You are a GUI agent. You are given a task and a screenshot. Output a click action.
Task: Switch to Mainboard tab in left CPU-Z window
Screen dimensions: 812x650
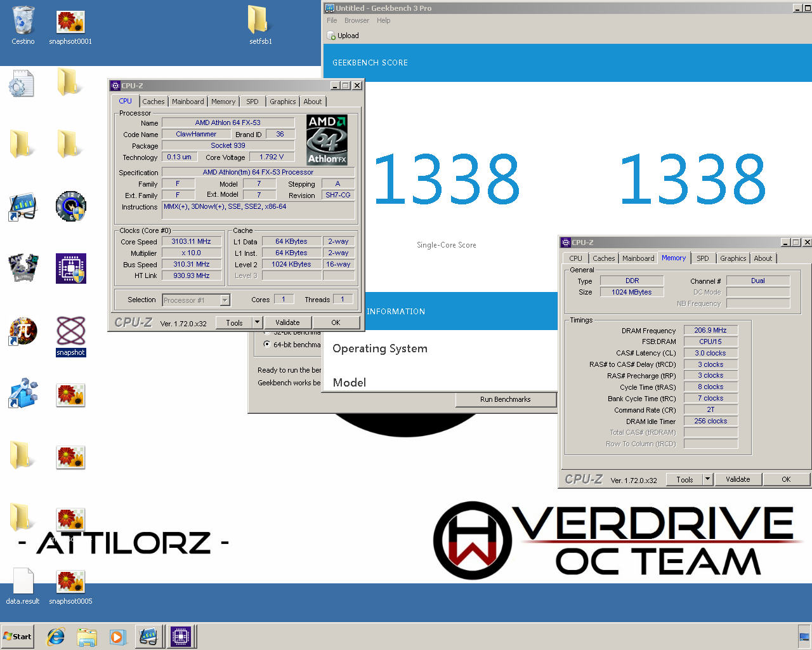coord(188,102)
